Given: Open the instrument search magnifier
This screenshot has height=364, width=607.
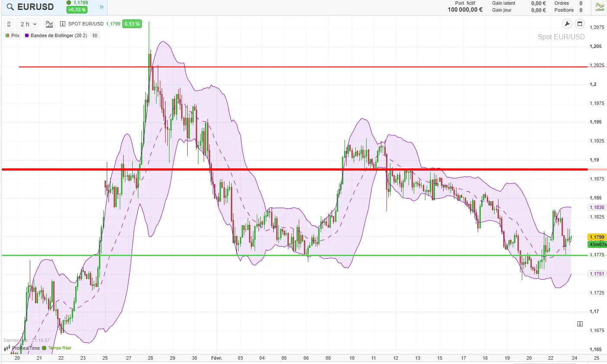Looking at the screenshot, I should coord(10,7).
